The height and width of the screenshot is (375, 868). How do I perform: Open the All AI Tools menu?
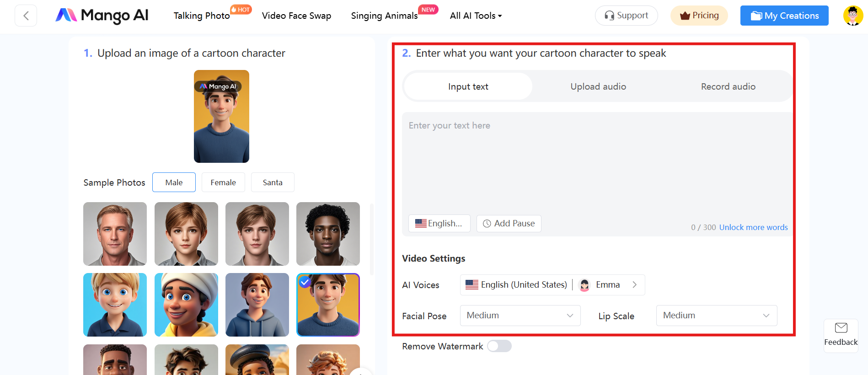click(x=476, y=16)
